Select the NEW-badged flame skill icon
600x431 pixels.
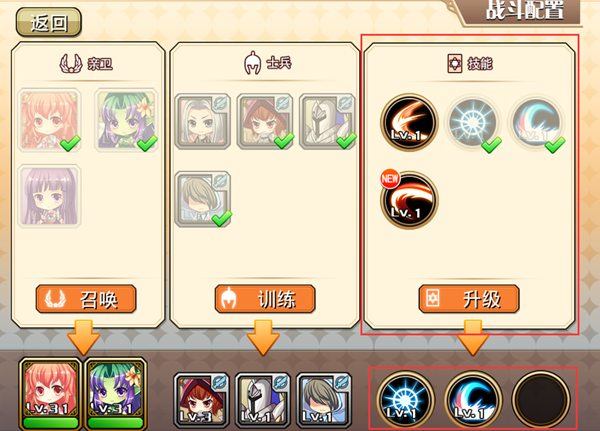pyautogui.click(x=409, y=200)
